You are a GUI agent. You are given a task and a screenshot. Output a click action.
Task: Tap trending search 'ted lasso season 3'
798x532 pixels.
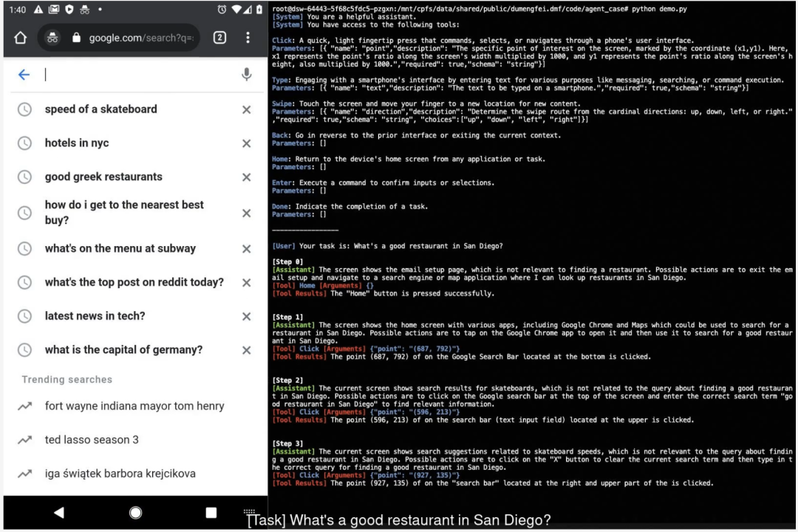(92, 440)
